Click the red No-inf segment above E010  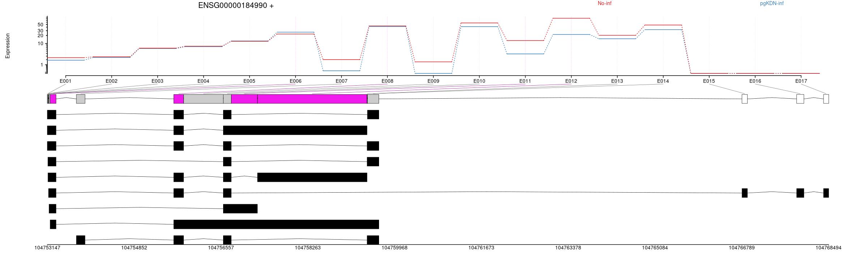coord(479,23)
